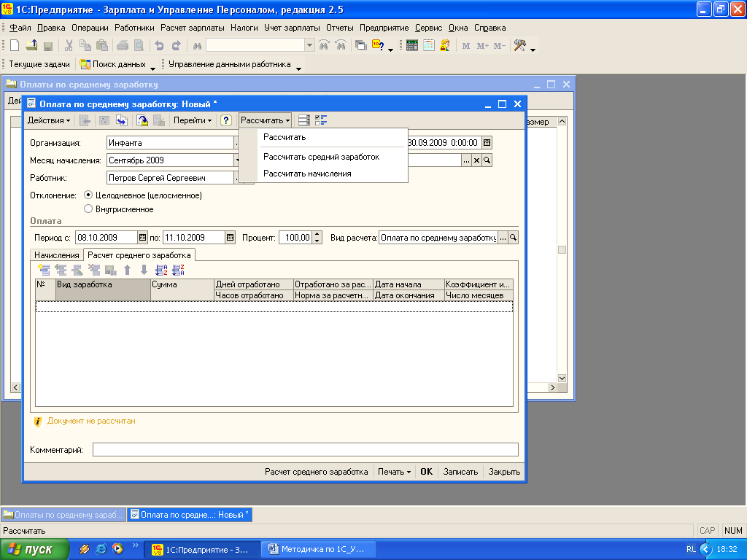Click the Add row icon in table toolbar
Viewport: 747px width, 560px height.
click(44, 270)
